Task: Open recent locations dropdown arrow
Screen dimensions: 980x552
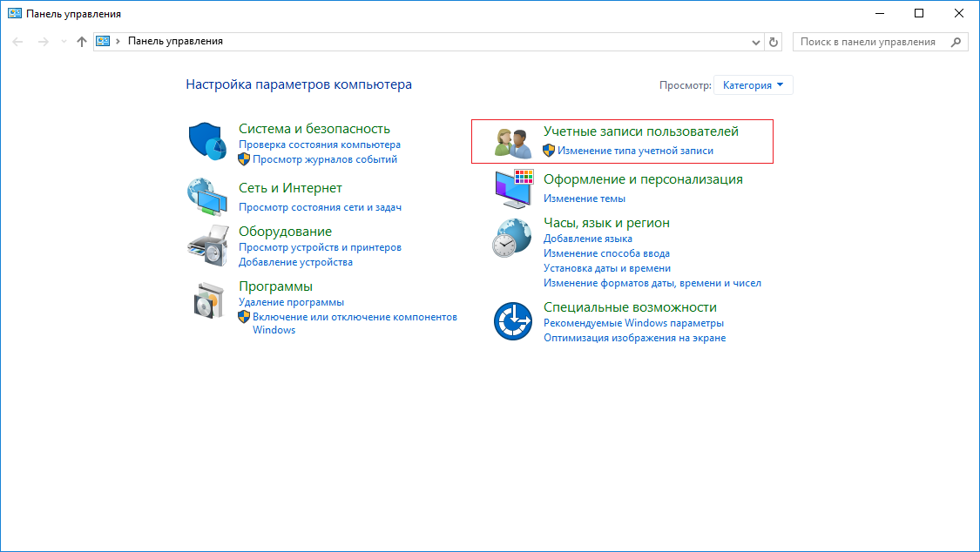Action: [64, 42]
